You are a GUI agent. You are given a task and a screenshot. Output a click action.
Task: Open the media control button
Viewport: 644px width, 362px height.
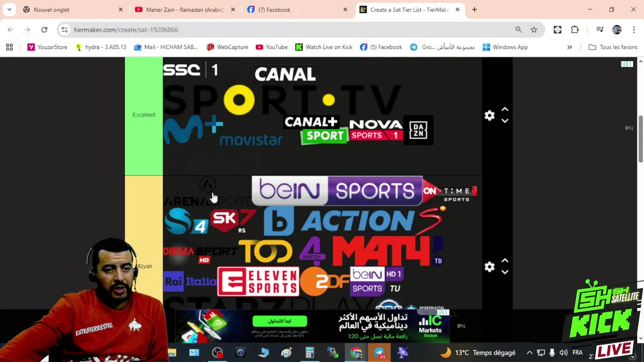pyautogui.click(x=599, y=30)
